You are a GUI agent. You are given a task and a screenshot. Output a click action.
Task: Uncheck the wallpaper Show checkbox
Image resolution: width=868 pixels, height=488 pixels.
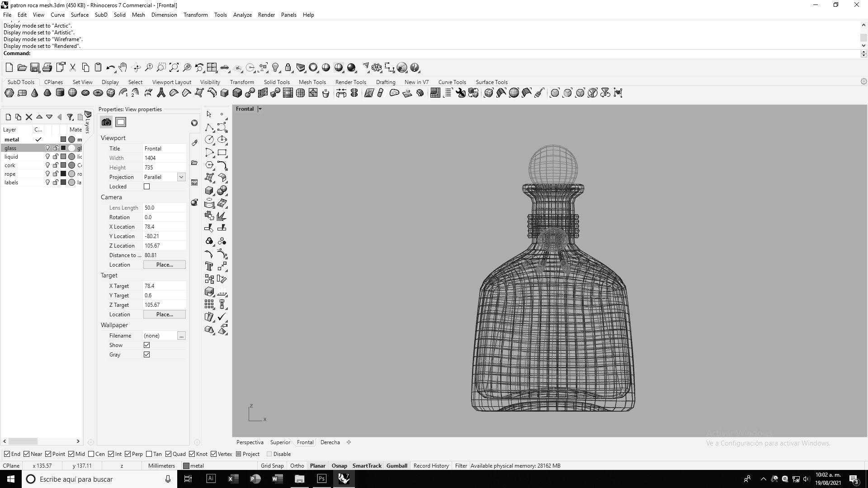(x=146, y=345)
